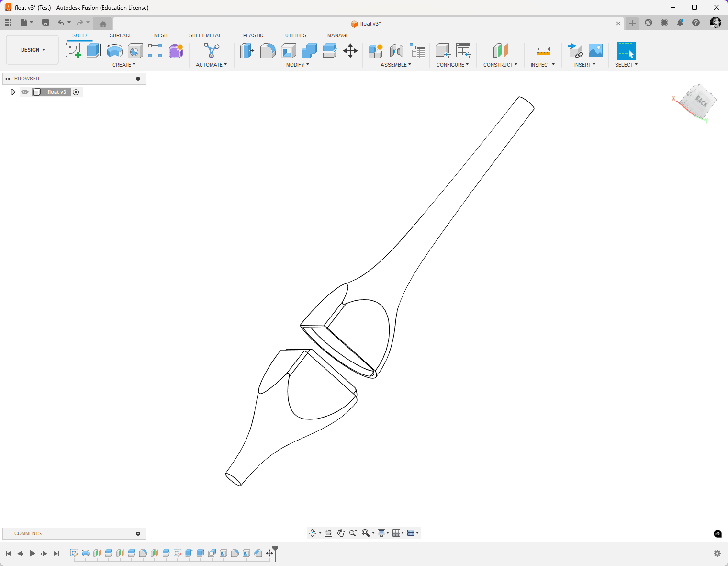Open the Data Panel grid icon

coord(8,23)
